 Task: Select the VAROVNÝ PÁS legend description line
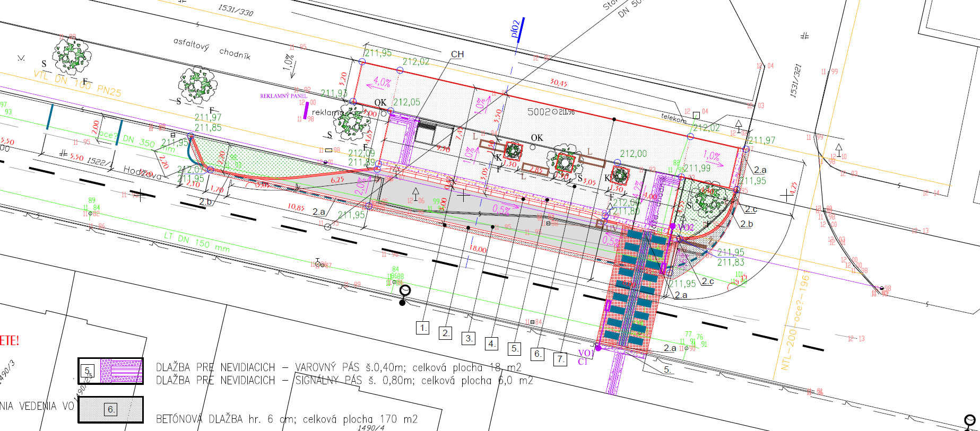point(339,367)
